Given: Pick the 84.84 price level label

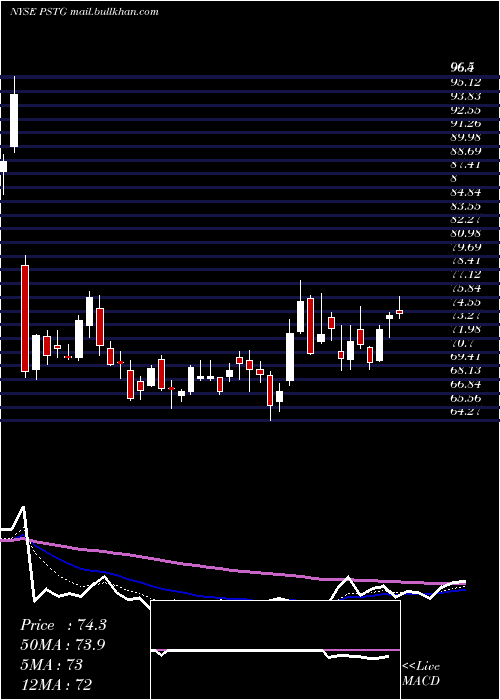Looking at the screenshot, I should 465,192.
